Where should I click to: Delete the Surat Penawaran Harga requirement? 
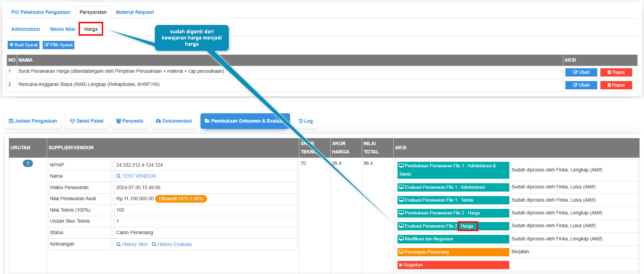click(x=616, y=72)
